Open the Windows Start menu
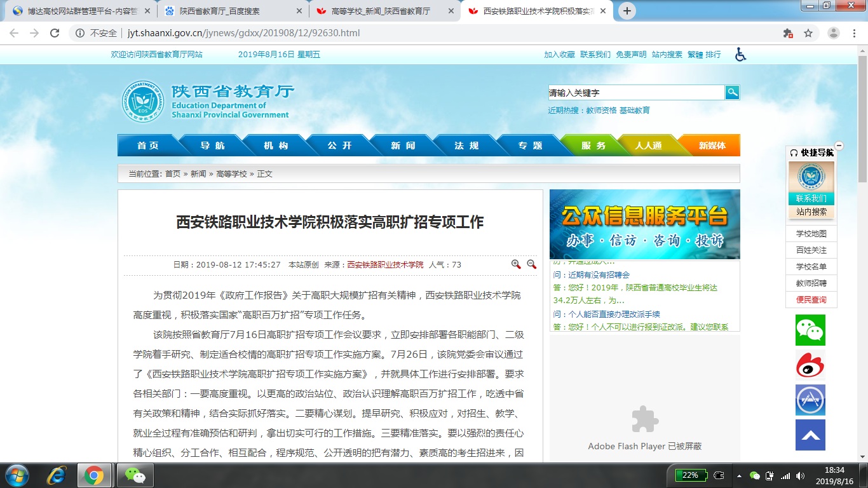 17,475
